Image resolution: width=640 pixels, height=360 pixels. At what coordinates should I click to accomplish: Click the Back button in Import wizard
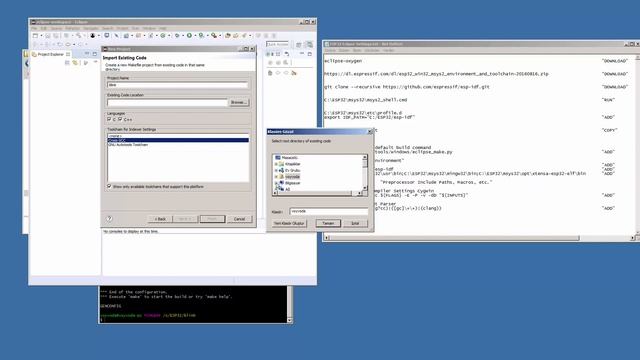pos(160,219)
